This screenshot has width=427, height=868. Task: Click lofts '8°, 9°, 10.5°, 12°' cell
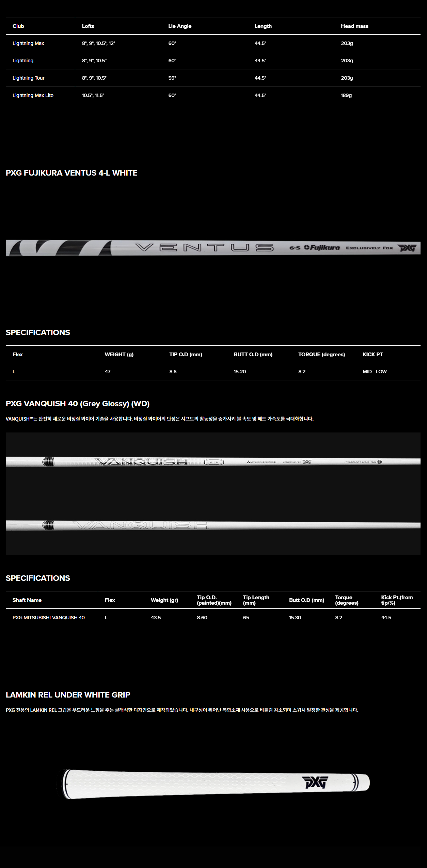point(99,43)
